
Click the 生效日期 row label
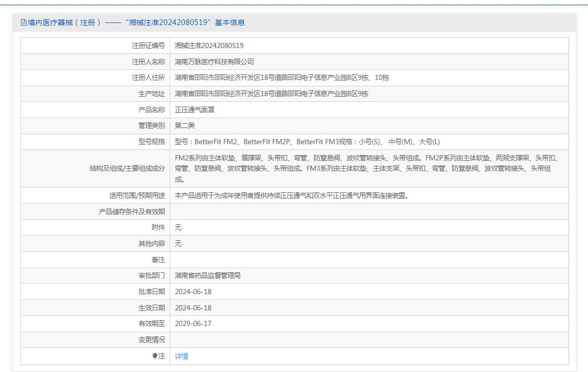[x=151, y=308]
